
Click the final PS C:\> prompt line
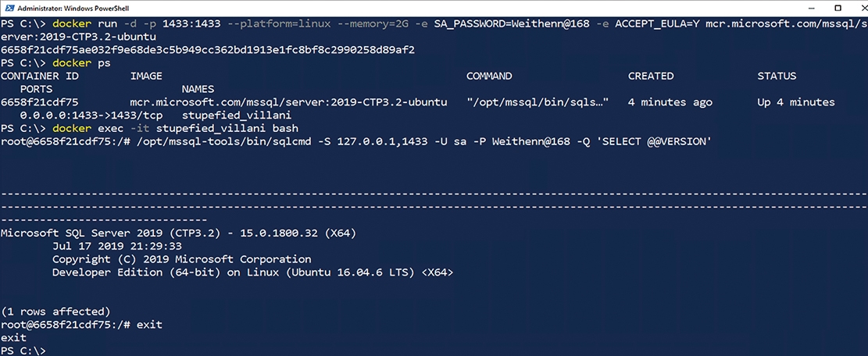23,351
